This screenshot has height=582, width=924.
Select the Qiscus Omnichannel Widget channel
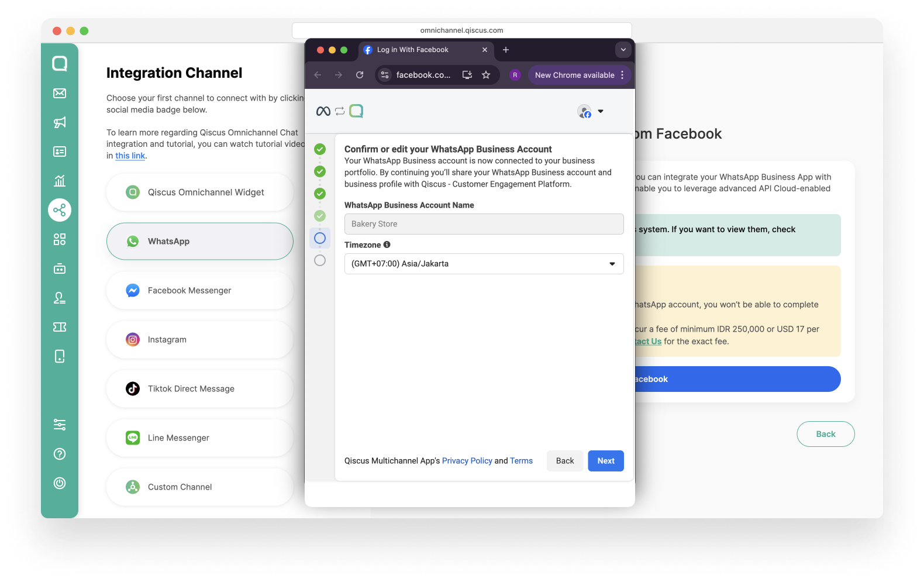point(200,192)
